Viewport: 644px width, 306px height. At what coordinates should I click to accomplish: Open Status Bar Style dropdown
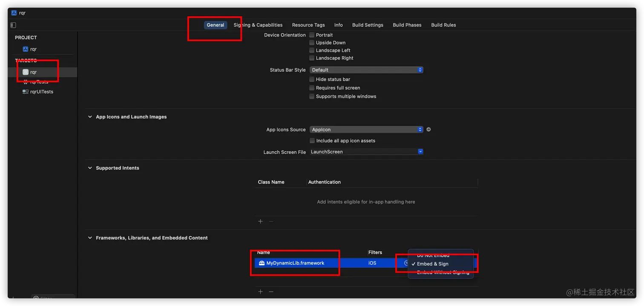point(366,70)
